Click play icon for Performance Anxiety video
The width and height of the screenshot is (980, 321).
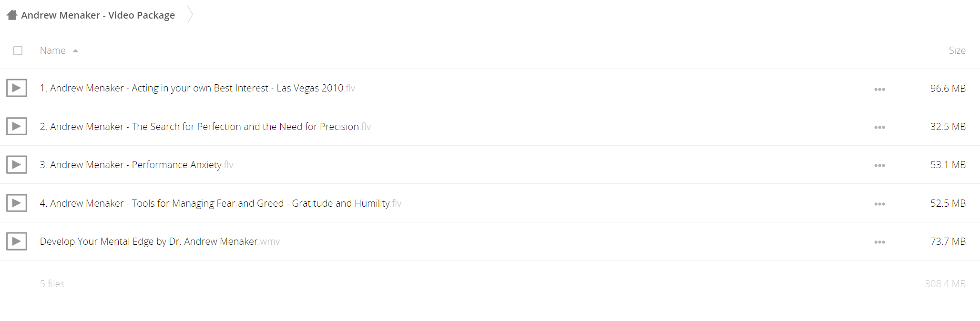pos(17,165)
